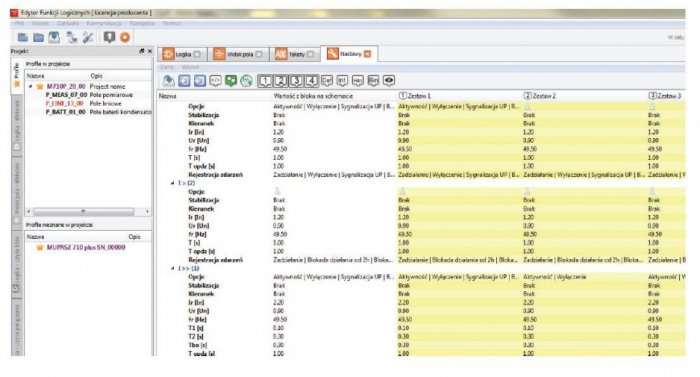Click the green globe icon
This screenshot has width=700, height=377.
tap(246, 81)
